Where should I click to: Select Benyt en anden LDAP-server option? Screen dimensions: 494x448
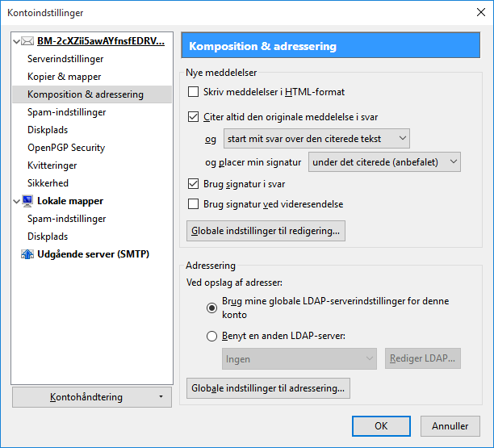pyautogui.click(x=212, y=336)
